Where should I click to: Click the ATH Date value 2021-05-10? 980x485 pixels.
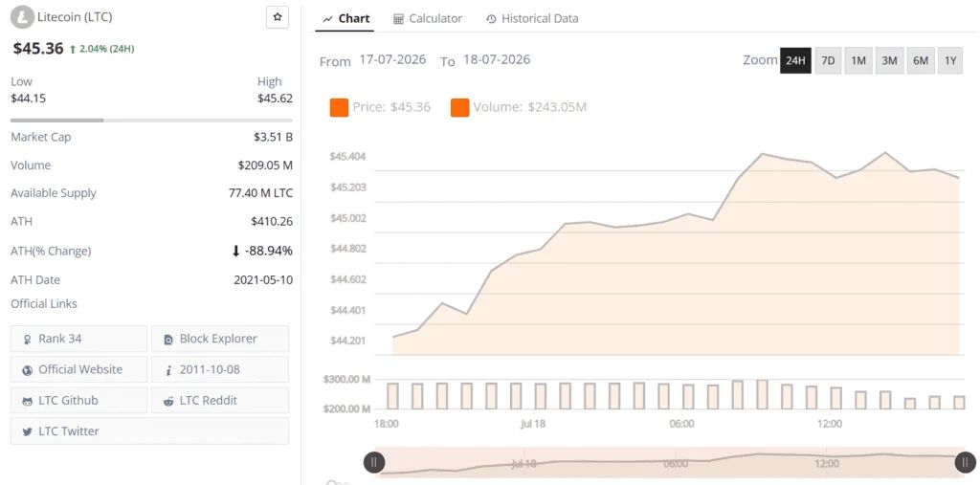[x=263, y=280]
